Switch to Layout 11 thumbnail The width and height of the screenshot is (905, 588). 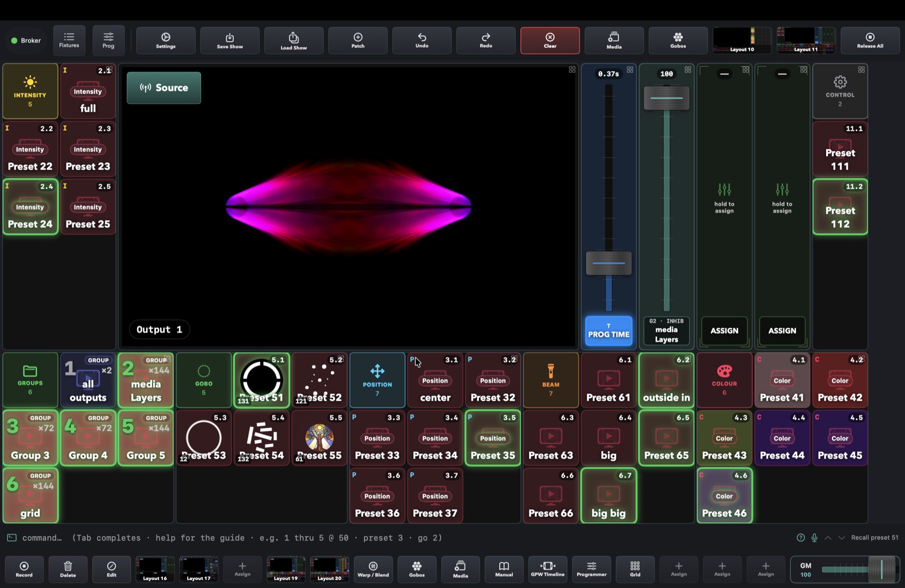[806, 40]
